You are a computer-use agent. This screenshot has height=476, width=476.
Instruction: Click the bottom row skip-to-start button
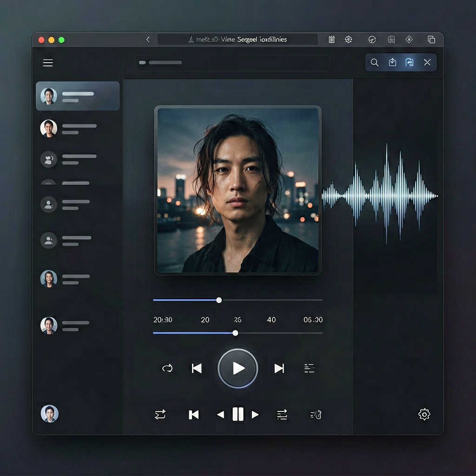[x=194, y=414]
